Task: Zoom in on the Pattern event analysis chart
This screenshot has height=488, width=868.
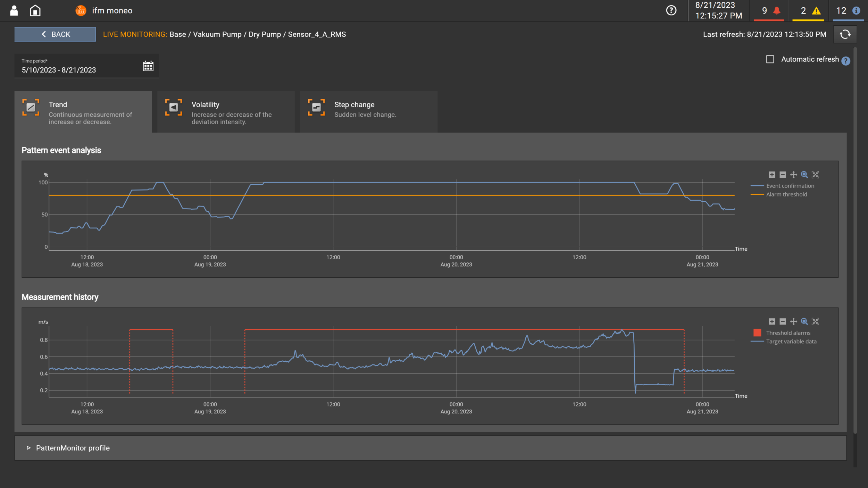Action: coord(771,175)
